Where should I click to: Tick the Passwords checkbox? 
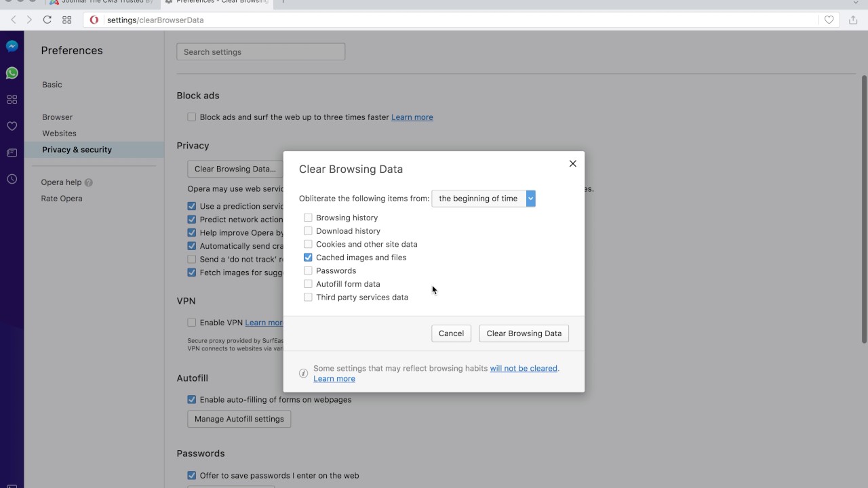pyautogui.click(x=308, y=270)
